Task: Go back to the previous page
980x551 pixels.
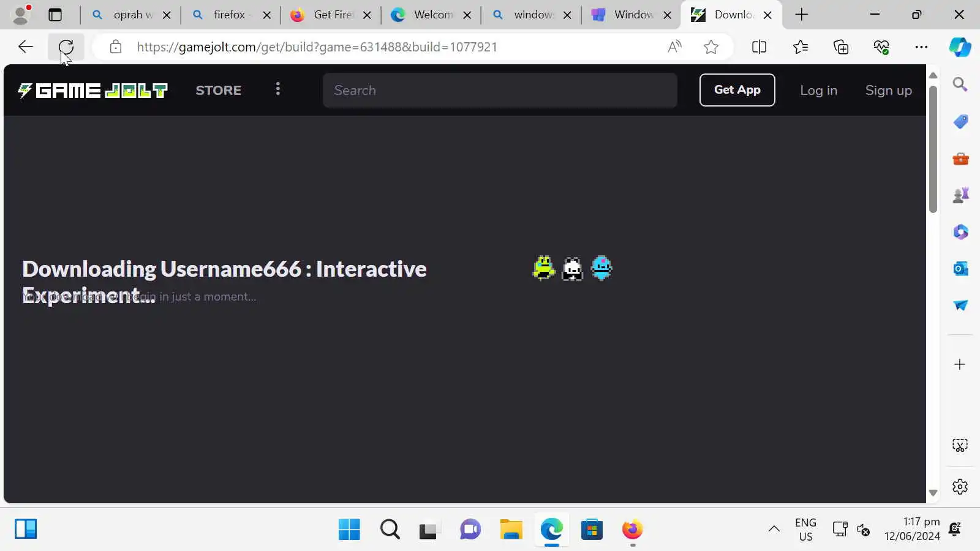Action: (26, 47)
